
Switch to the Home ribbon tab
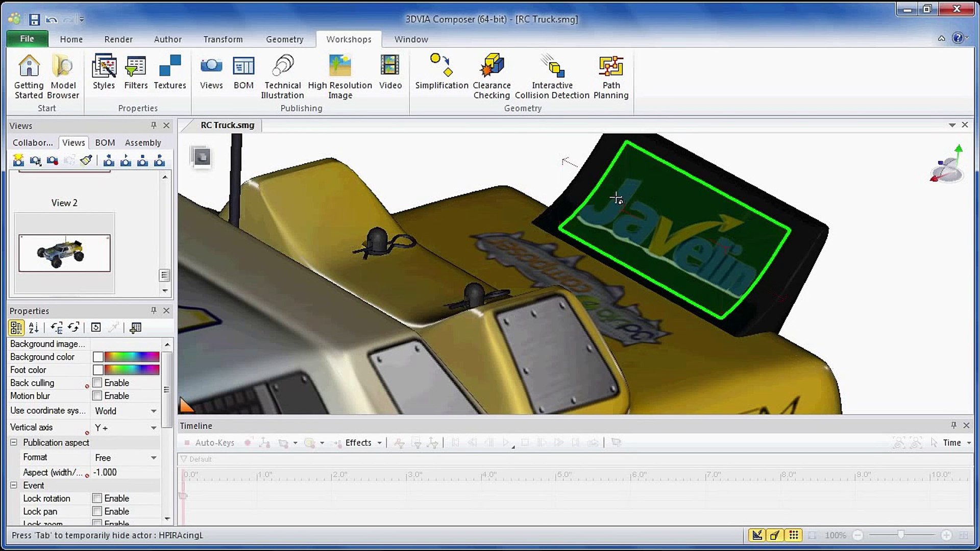click(x=71, y=39)
